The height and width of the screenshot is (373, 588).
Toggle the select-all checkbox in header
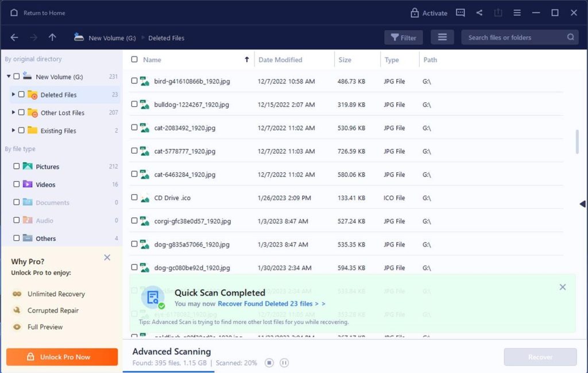134,59
